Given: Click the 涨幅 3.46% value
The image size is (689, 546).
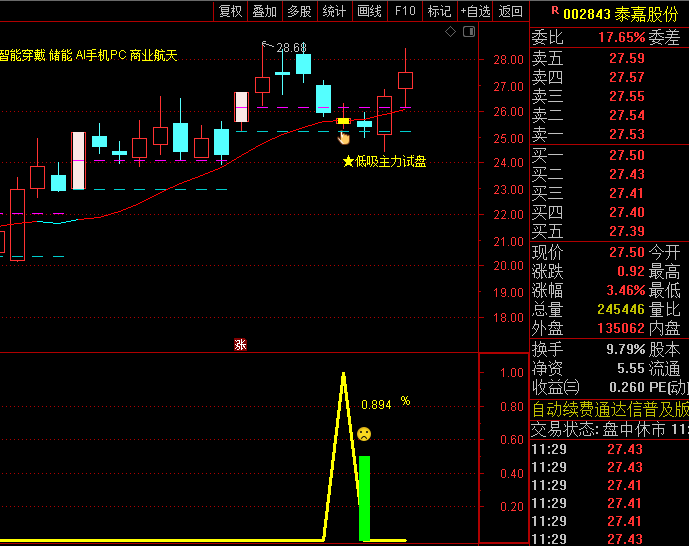Looking at the screenshot, I should click(x=626, y=290).
